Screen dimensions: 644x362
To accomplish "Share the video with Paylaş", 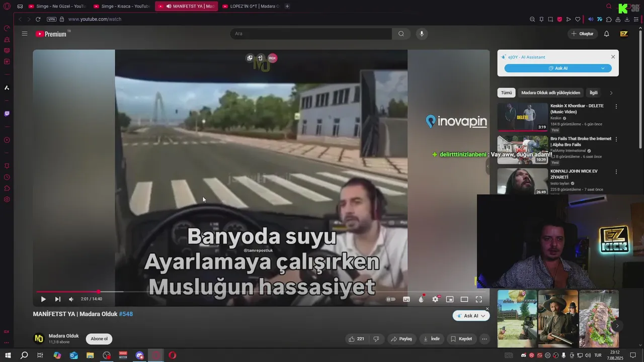I will (401, 339).
